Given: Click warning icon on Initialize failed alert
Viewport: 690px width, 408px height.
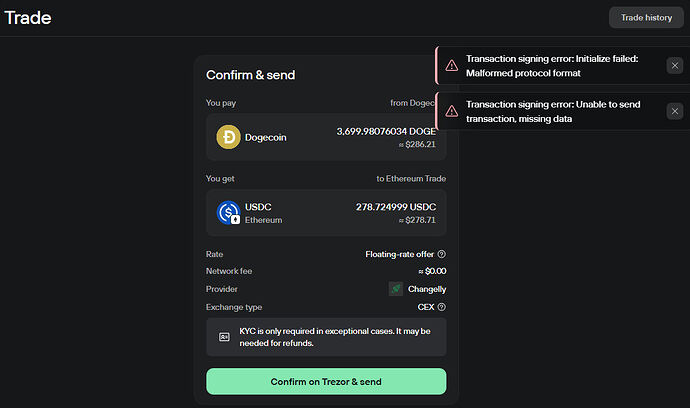Looking at the screenshot, I should tap(451, 66).
